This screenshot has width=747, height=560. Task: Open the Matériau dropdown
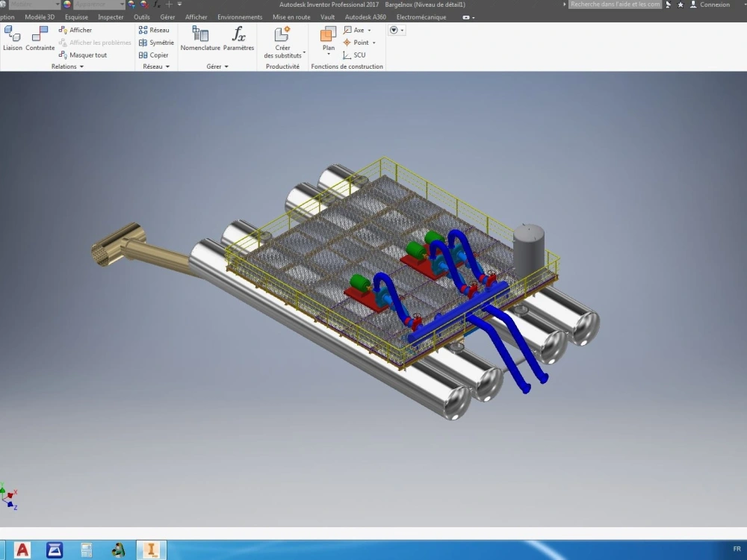(x=57, y=4)
